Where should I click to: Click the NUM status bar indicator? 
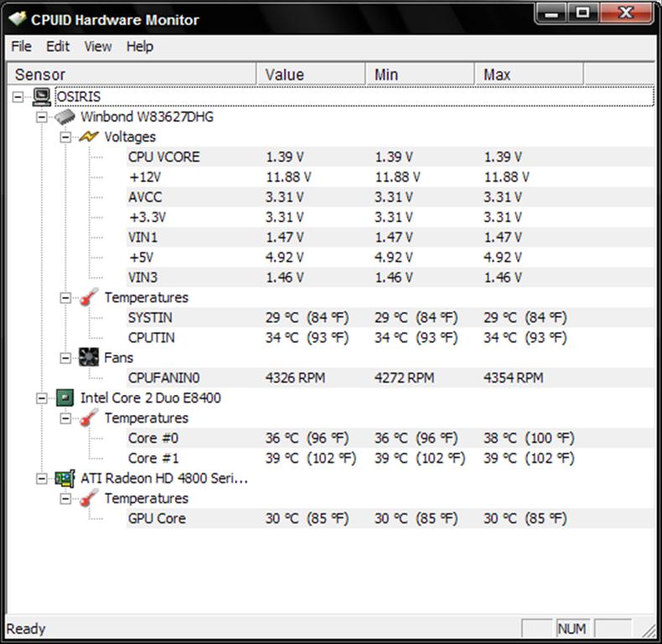(x=572, y=629)
